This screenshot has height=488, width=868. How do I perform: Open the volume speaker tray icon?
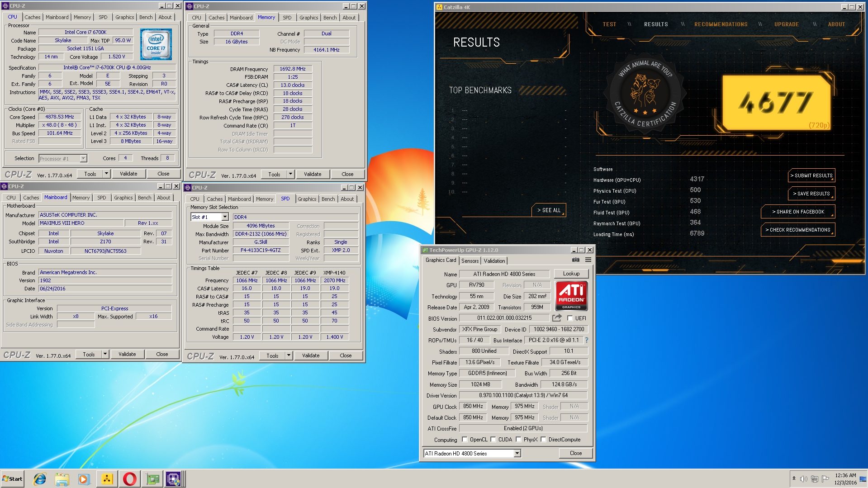[x=803, y=479]
